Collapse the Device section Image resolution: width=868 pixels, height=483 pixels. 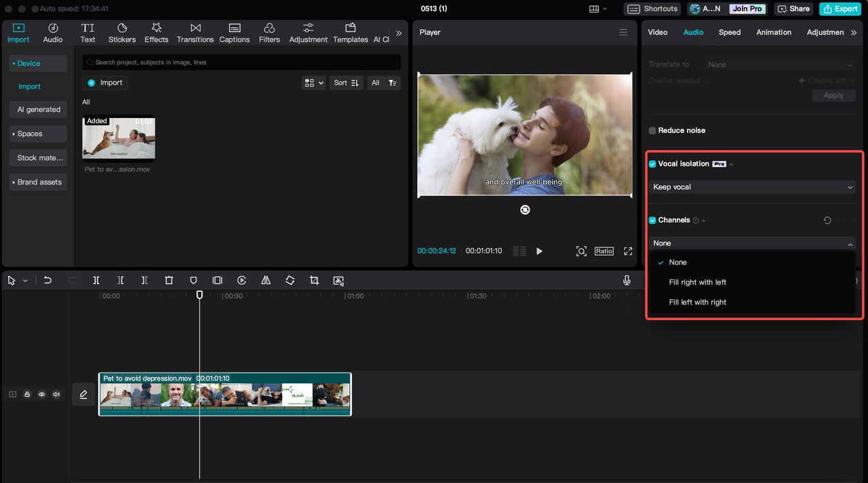pyautogui.click(x=38, y=63)
